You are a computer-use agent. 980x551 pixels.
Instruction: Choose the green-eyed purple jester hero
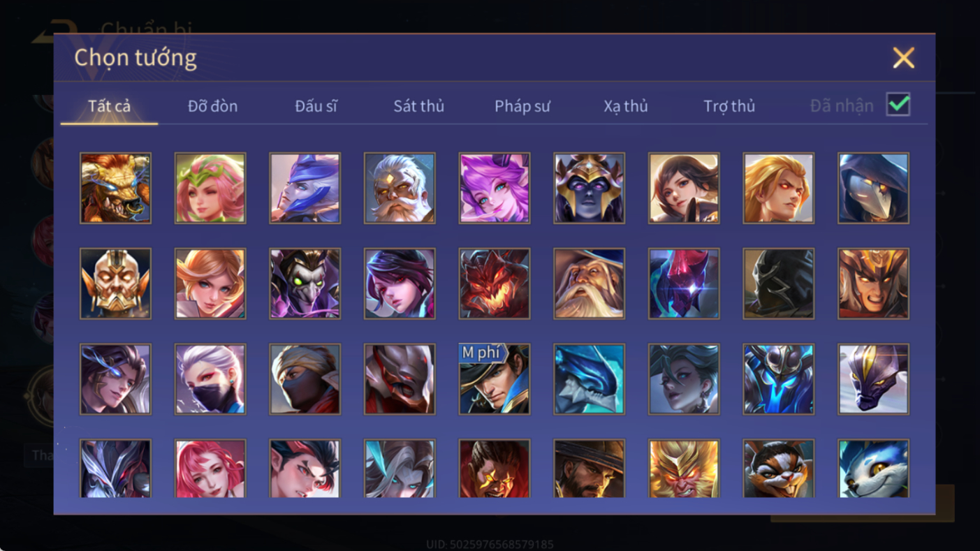click(x=305, y=284)
